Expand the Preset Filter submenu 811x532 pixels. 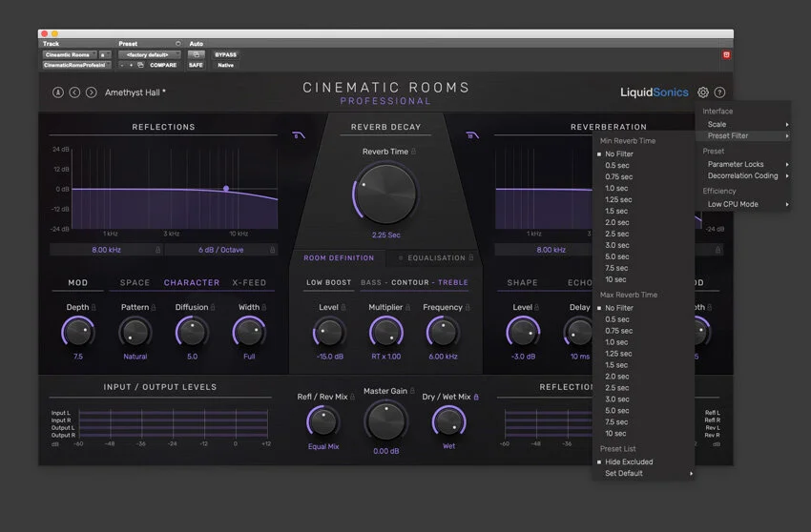pyautogui.click(x=743, y=135)
